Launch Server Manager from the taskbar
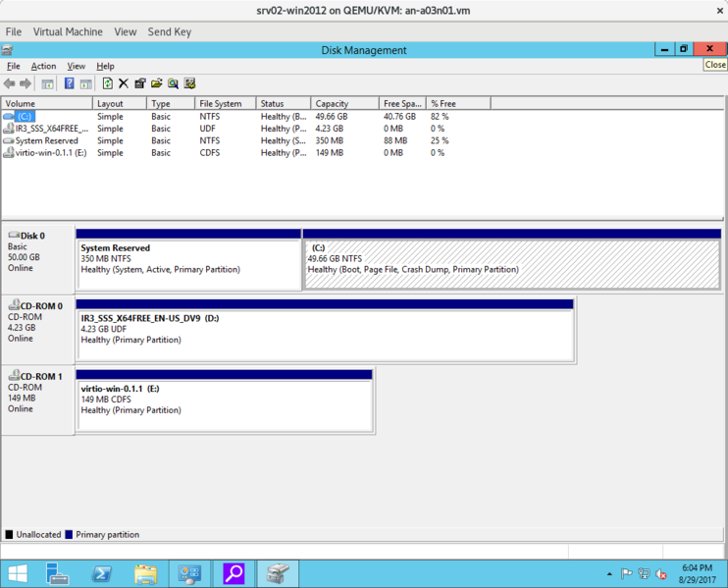 [58, 573]
